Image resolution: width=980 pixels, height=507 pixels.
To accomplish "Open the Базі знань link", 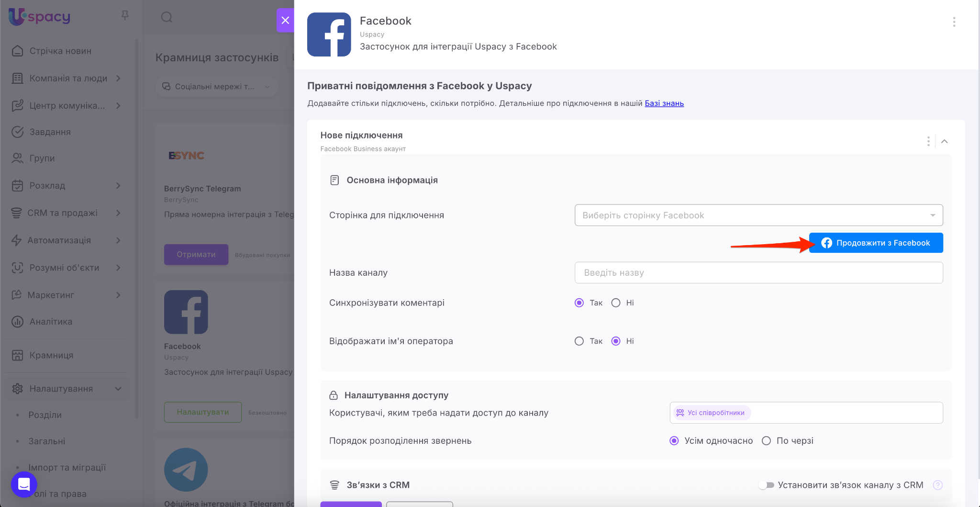I will pos(664,103).
